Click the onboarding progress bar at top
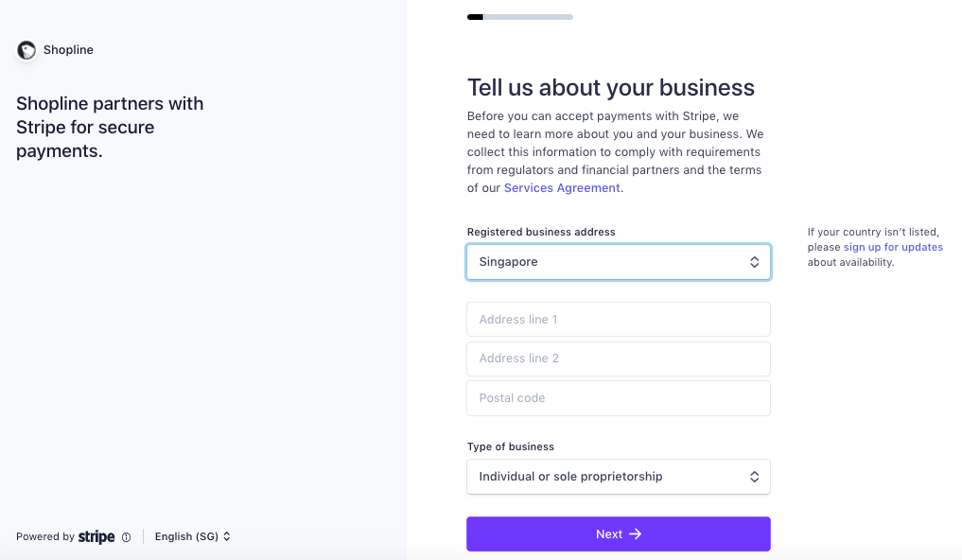The image size is (962, 560). (520, 17)
